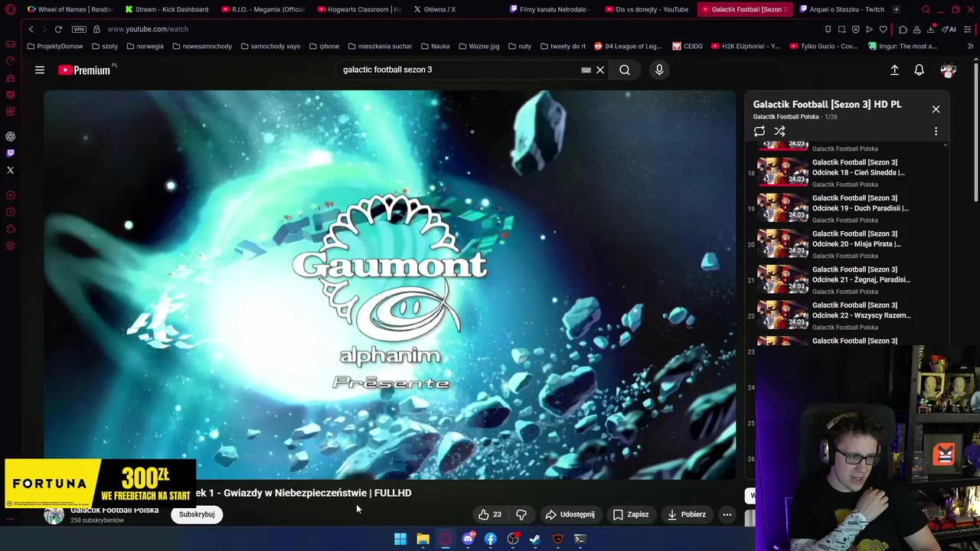
Task: Click the heart bookmark icon in the toolbar
Action: click(883, 29)
